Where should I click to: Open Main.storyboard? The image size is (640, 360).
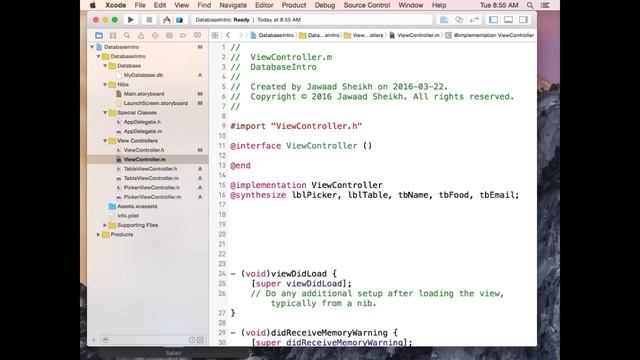coord(144,94)
